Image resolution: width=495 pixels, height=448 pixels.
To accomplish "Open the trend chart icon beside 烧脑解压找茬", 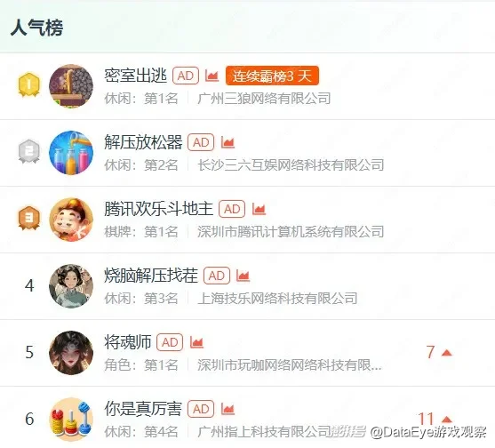I will [x=244, y=276].
